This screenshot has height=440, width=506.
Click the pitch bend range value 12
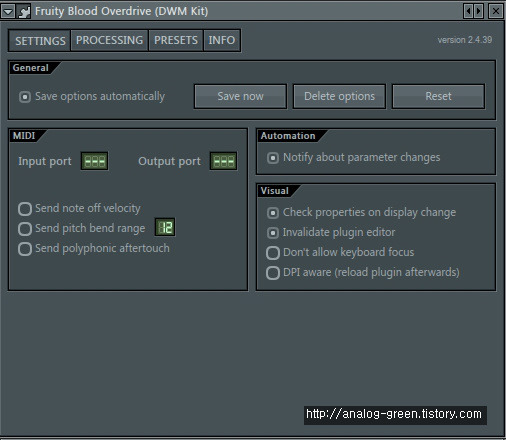165,227
